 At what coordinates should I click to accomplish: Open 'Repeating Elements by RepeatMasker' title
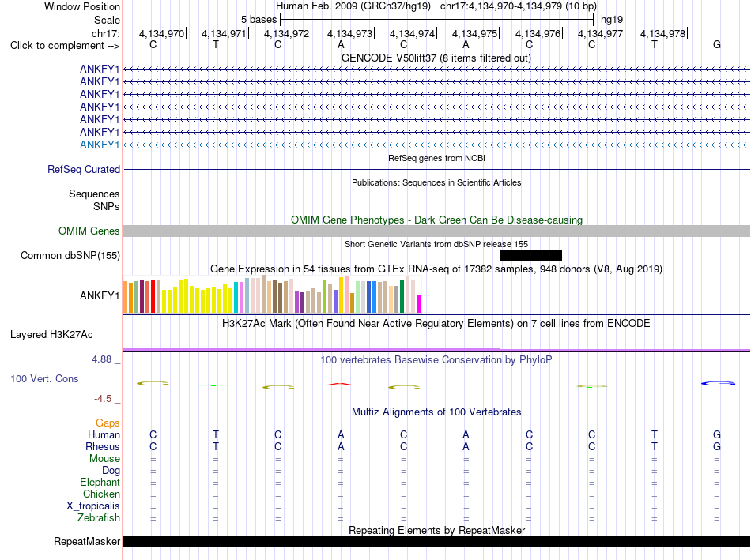(x=436, y=530)
